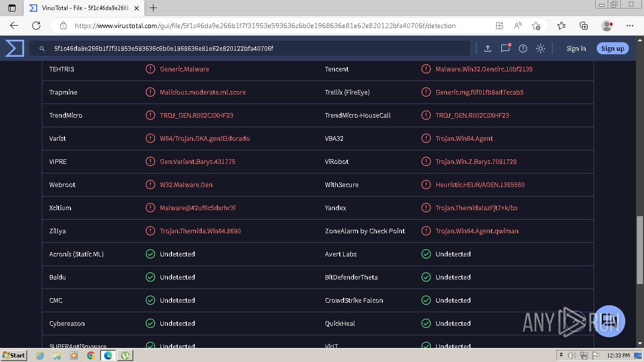Click the CrowdStrike Falcon engine name
Viewport: 644px width, 362px height.
coord(354,300)
